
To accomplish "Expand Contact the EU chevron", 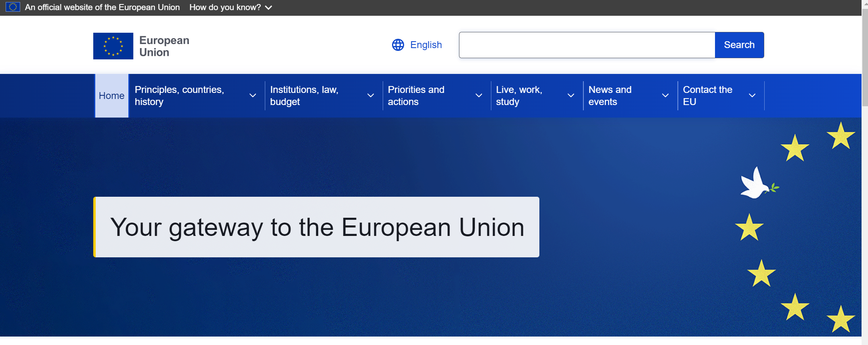I will coord(752,96).
